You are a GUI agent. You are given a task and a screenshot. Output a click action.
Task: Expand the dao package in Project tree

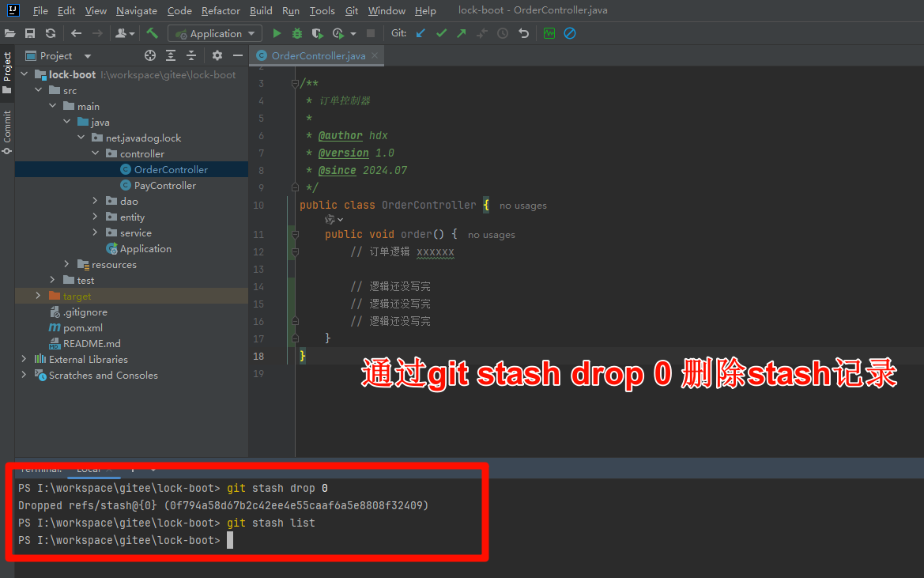coord(94,201)
